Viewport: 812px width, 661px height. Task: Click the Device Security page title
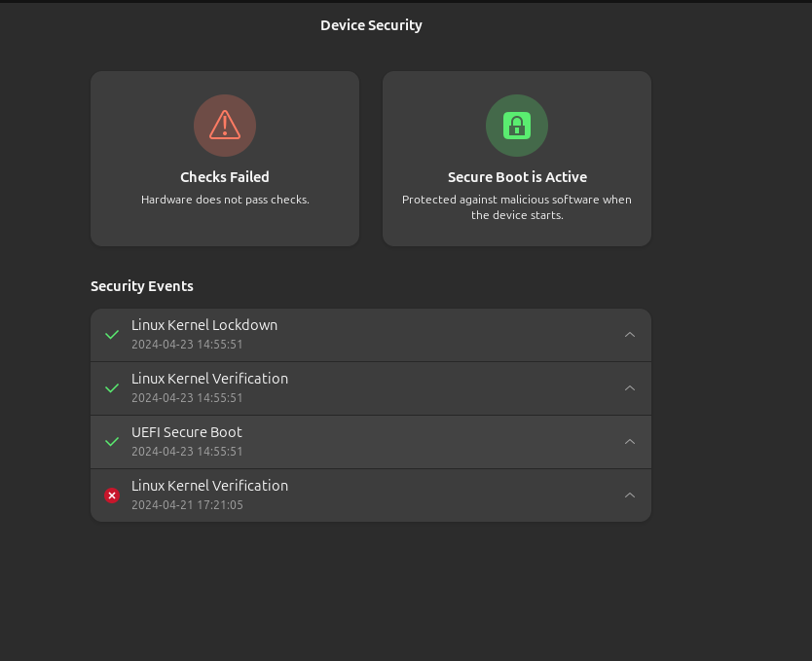coord(371,25)
